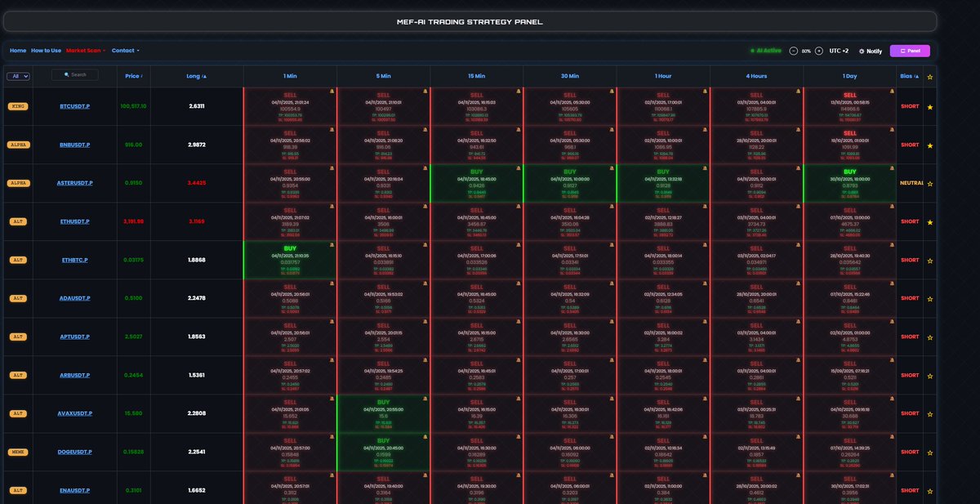Open ASTERUSDT.P symbol link
Image resolution: width=980 pixels, height=504 pixels.
[74, 184]
